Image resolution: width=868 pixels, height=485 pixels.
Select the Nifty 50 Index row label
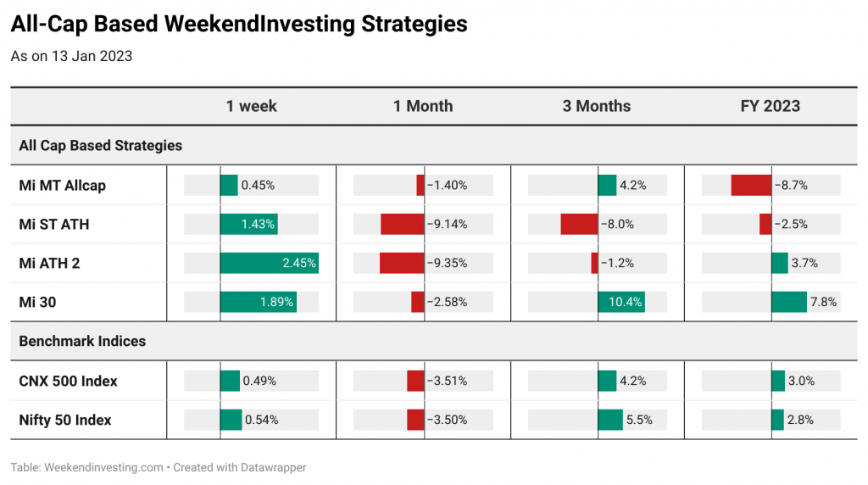point(65,420)
